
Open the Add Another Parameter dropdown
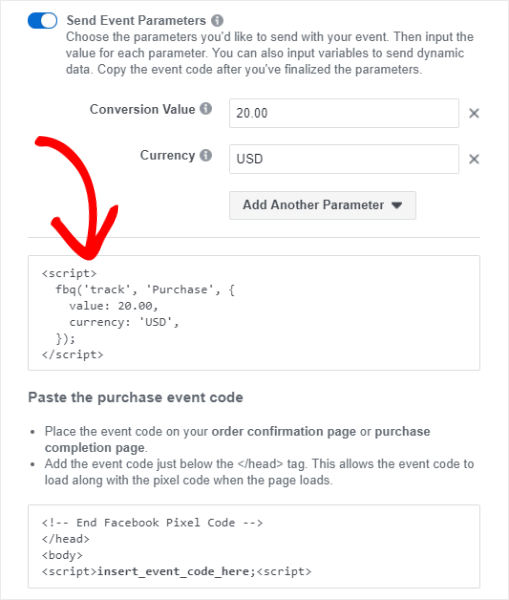point(323,205)
